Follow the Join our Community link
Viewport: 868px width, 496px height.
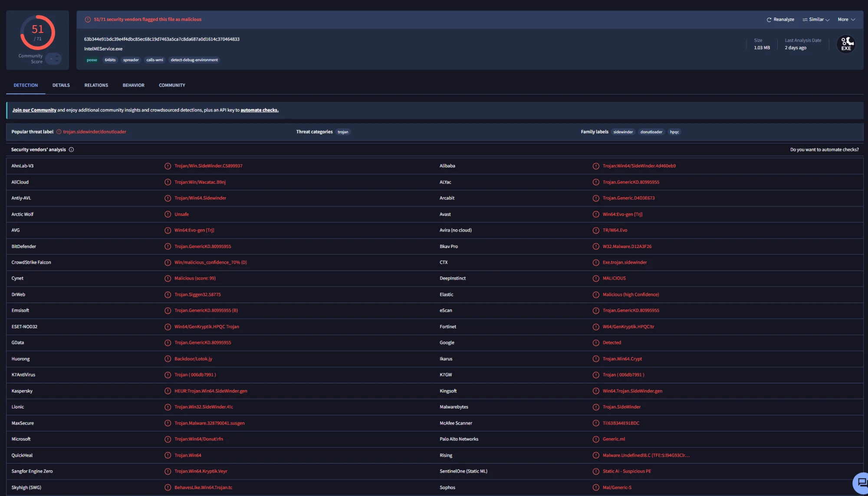pyautogui.click(x=34, y=110)
